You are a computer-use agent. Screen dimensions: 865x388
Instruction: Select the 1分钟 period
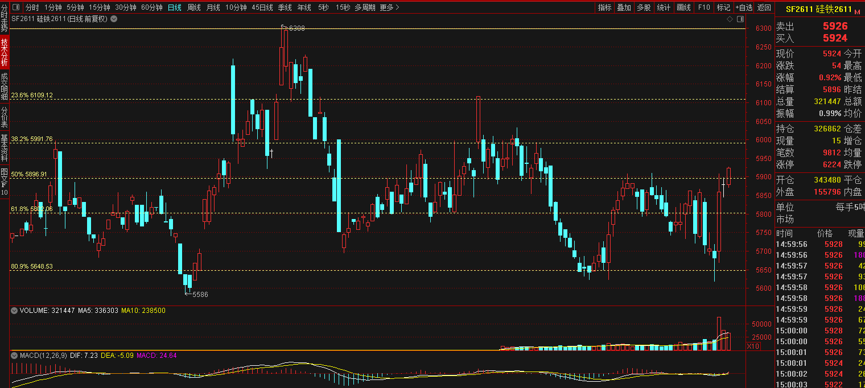click(53, 8)
